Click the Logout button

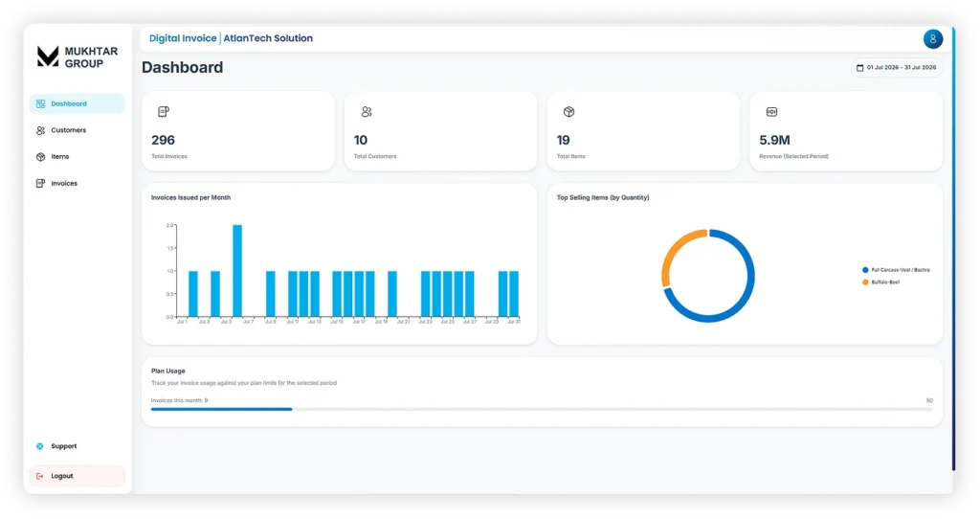77,476
